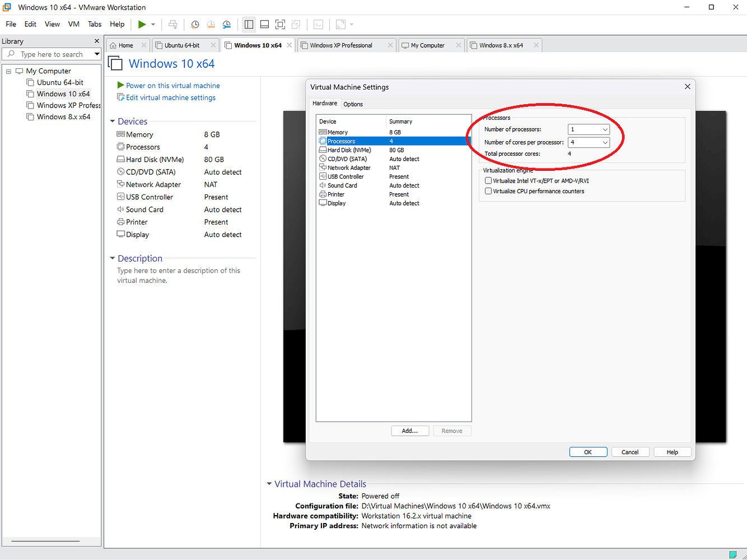Enable Virtualize Intel VT-x/EPT or AMD-V/RVI
The height and width of the screenshot is (560, 747).
click(488, 181)
